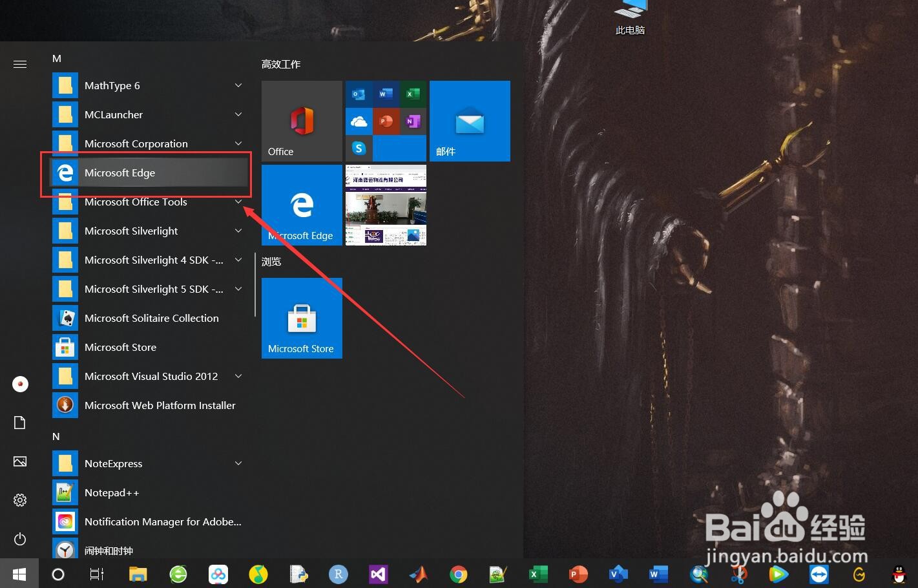Viewport: 918px width, 588px height.
Task: Launch Microsoft Store from the app list
Action: point(150,347)
